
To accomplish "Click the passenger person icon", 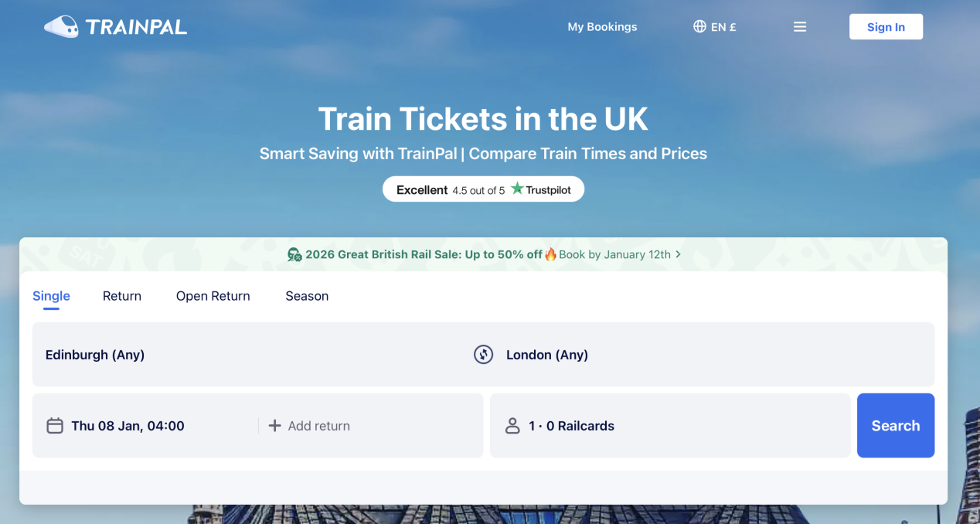I will [x=512, y=426].
